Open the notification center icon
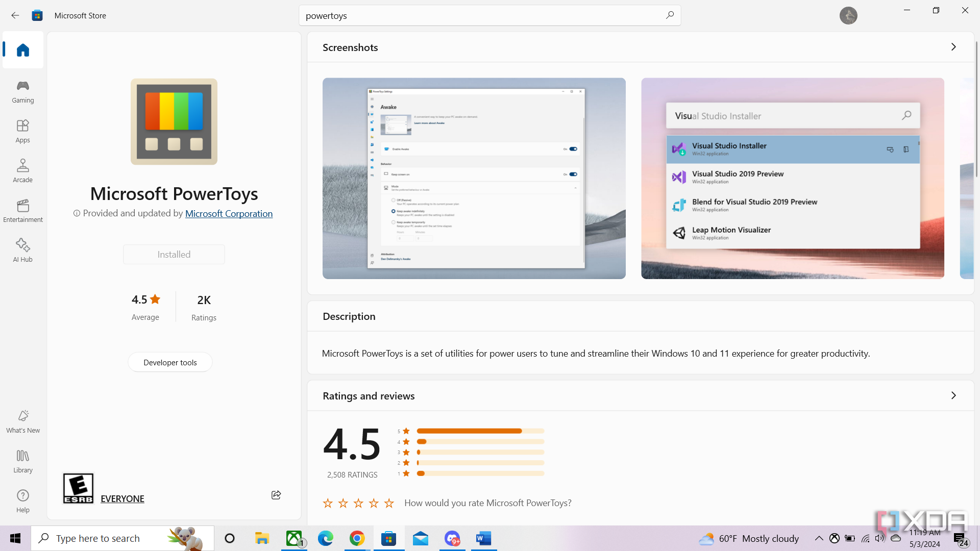Screen dimensions: 980x551 tap(960, 539)
